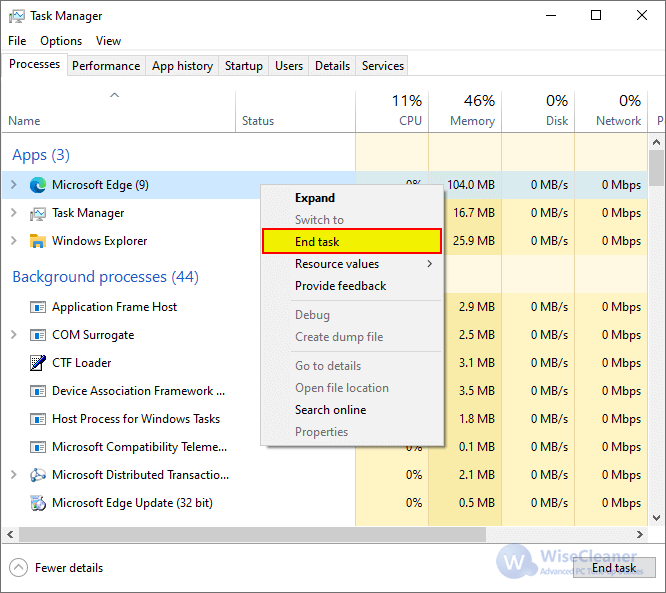
Task: Click the 16.7 MB memory cell
Action: pos(474,213)
